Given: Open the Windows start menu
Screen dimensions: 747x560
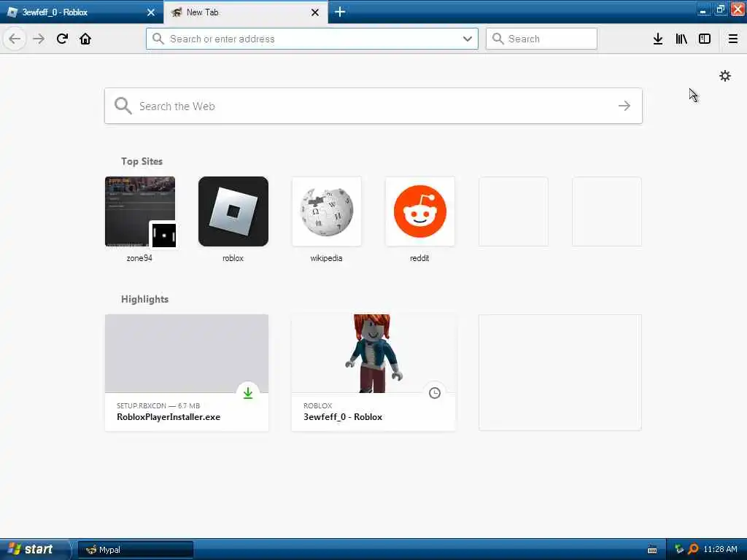Looking at the screenshot, I should (34, 549).
